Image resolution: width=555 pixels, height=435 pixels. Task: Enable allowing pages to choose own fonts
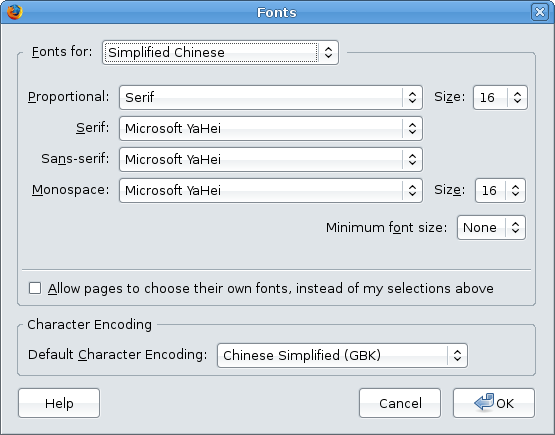click(x=35, y=288)
